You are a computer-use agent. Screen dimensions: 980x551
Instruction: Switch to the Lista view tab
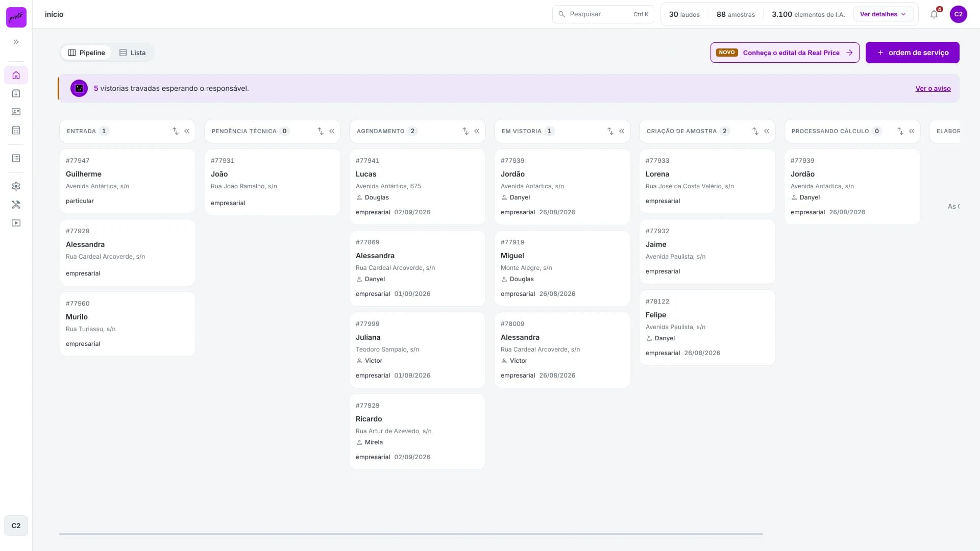coord(132,53)
